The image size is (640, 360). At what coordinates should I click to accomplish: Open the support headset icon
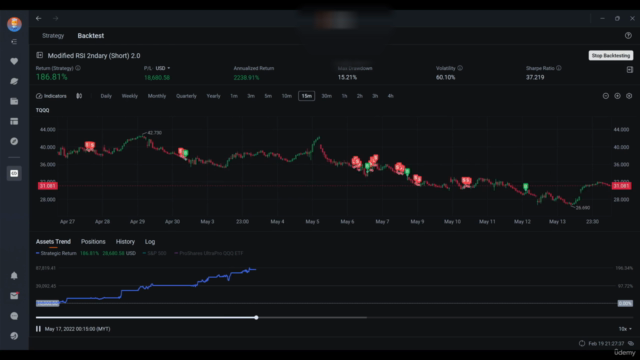click(14, 336)
